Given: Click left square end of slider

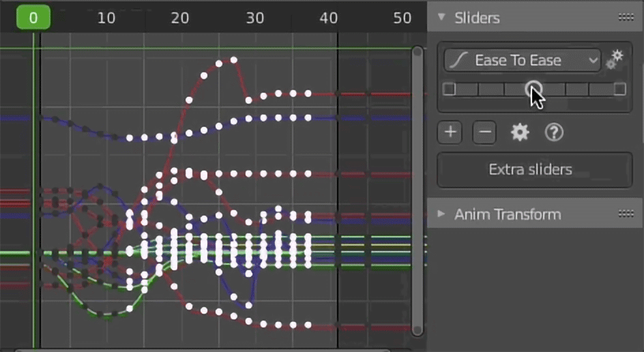Looking at the screenshot, I should pos(449,89).
